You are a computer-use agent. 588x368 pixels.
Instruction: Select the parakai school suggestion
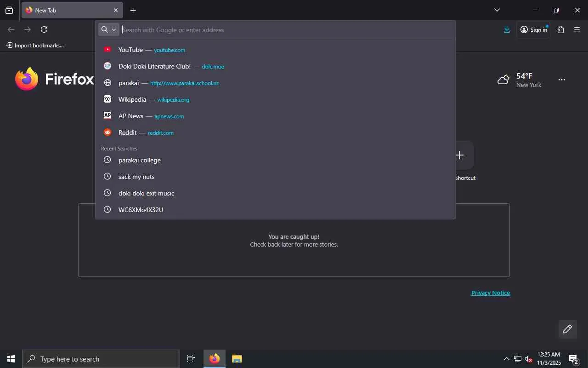click(x=275, y=83)
